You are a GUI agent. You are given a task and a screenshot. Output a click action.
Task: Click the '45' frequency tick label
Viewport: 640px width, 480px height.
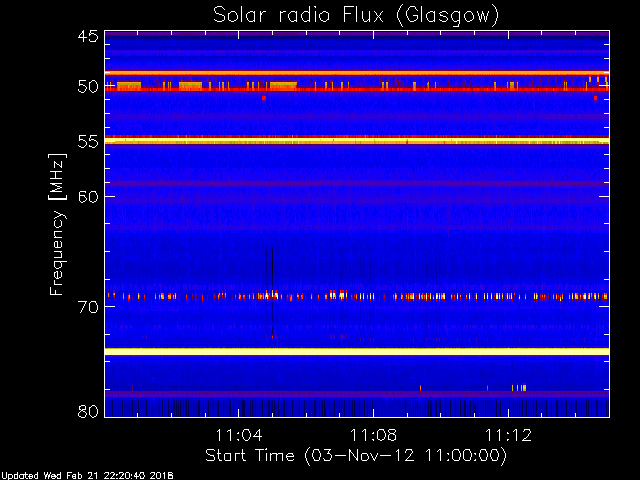coord(88,37)
